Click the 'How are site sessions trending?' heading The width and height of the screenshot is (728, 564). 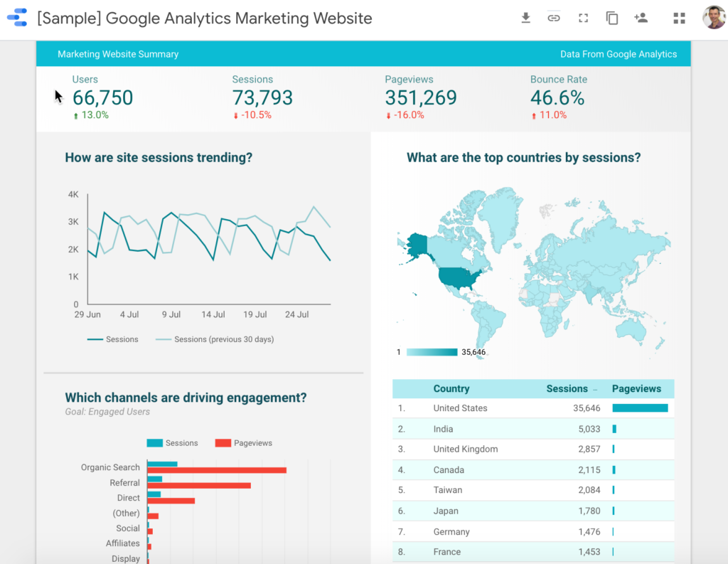coord(159,157)
